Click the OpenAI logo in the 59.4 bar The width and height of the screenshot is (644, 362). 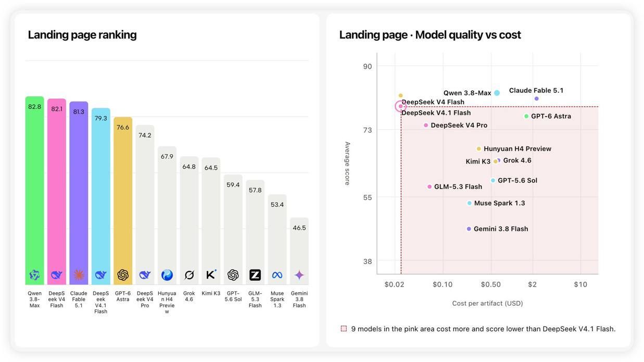(233, 275)
